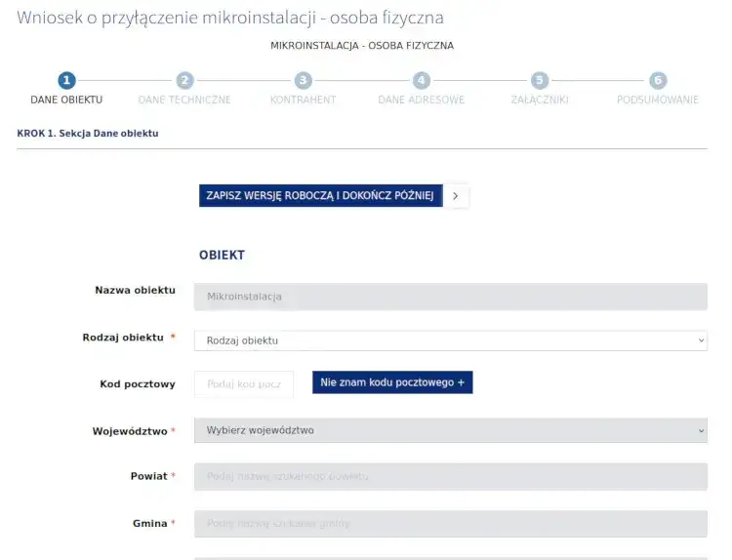This screenshot has width=732, height=560.
Task: Go to step 4 circle icon
Action: click(x=421, y=80)
